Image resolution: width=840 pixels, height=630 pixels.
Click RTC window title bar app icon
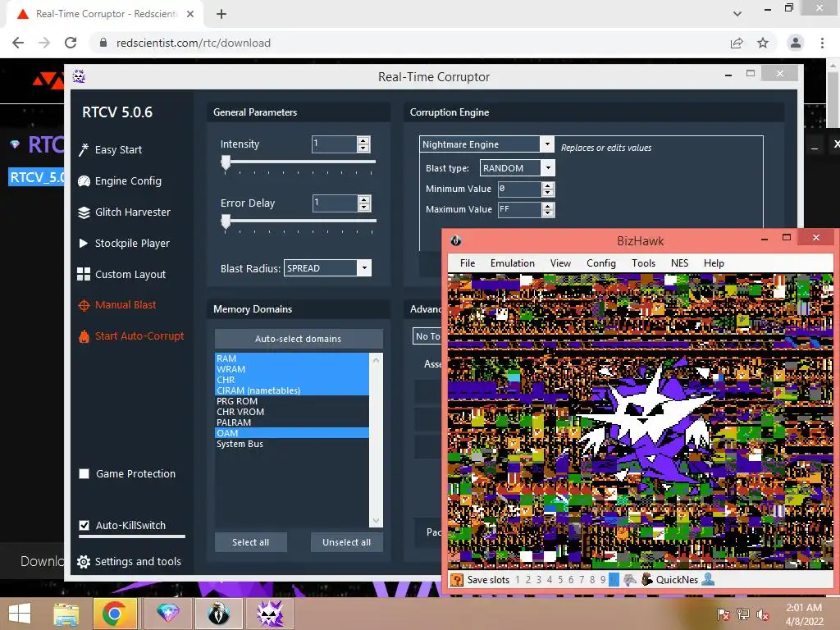coord(79,76)
